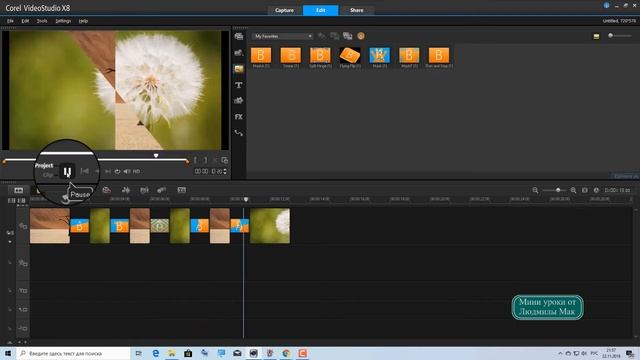The width and height of the screenshot is (640, 360).
Task: Toggle the overlay track enable button
Action: click(22, 263)
